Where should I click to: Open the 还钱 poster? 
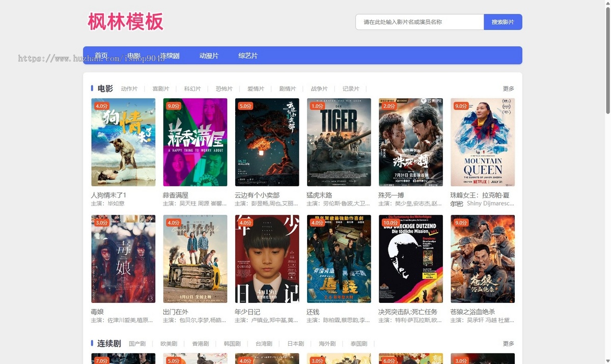coord(339,259)
